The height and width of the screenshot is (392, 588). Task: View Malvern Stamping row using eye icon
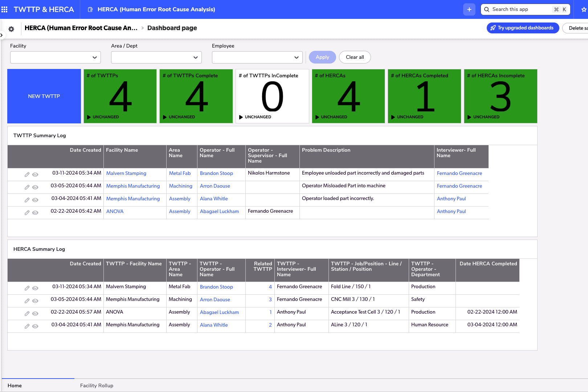[x=35, y=174]
